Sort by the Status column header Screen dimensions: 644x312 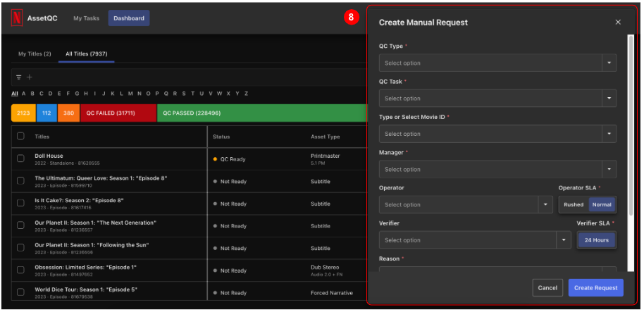pos(221,137)
